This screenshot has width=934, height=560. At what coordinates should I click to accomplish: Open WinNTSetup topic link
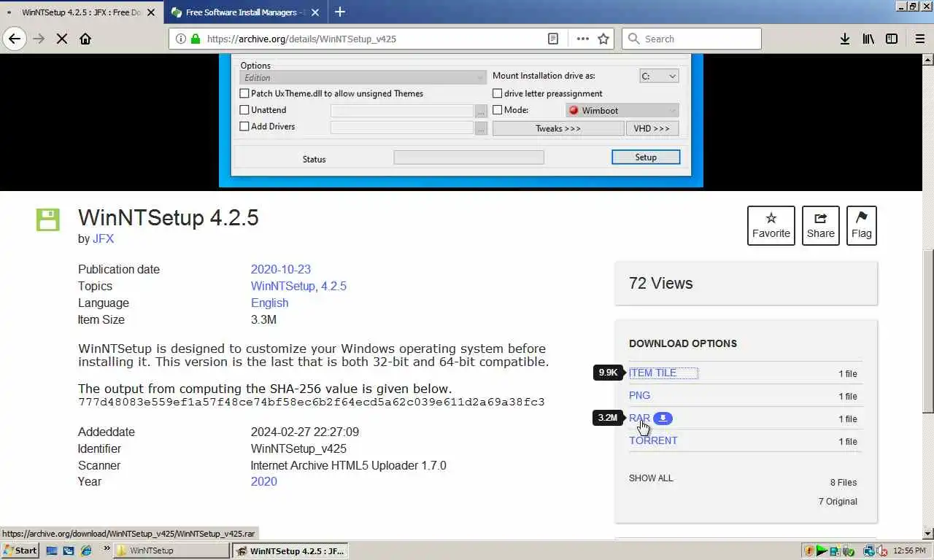click(283, 286)
